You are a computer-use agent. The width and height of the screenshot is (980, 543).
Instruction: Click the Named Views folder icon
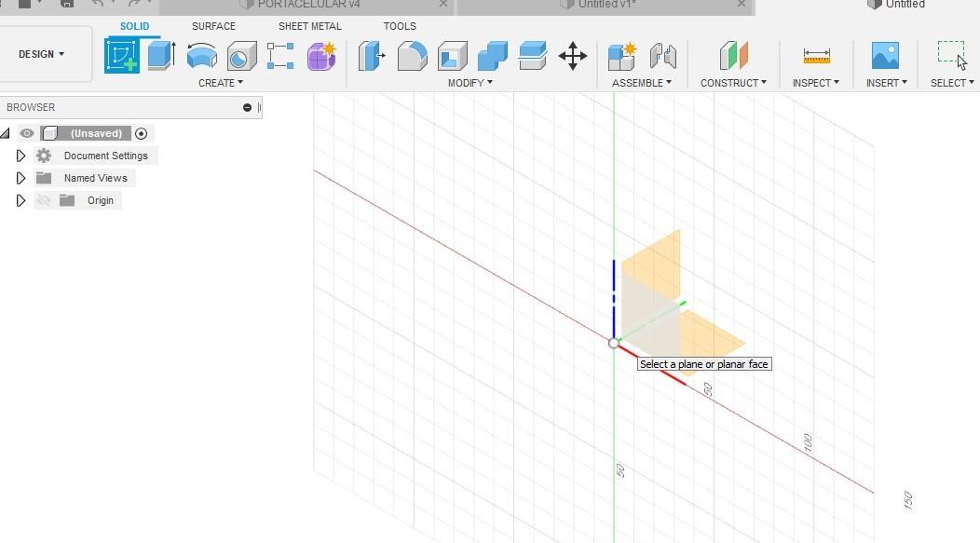tap(43, 178)
